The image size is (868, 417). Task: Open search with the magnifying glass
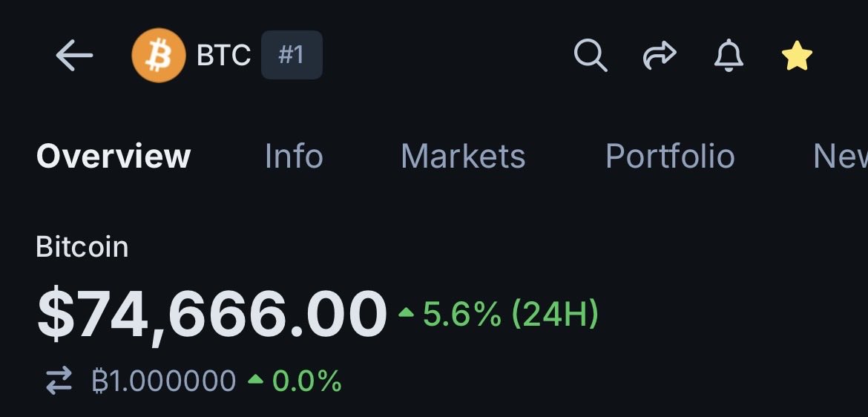(591, 56)
